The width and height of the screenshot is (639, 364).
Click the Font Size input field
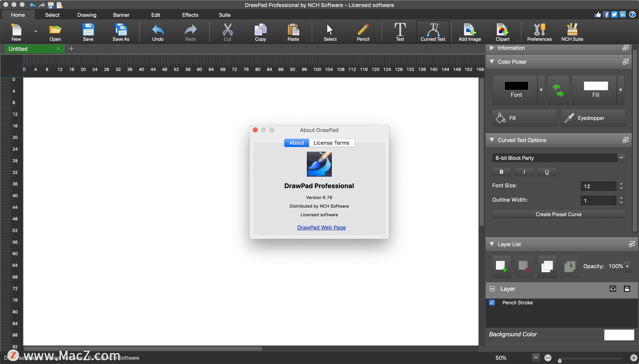[x=598, y=186]
